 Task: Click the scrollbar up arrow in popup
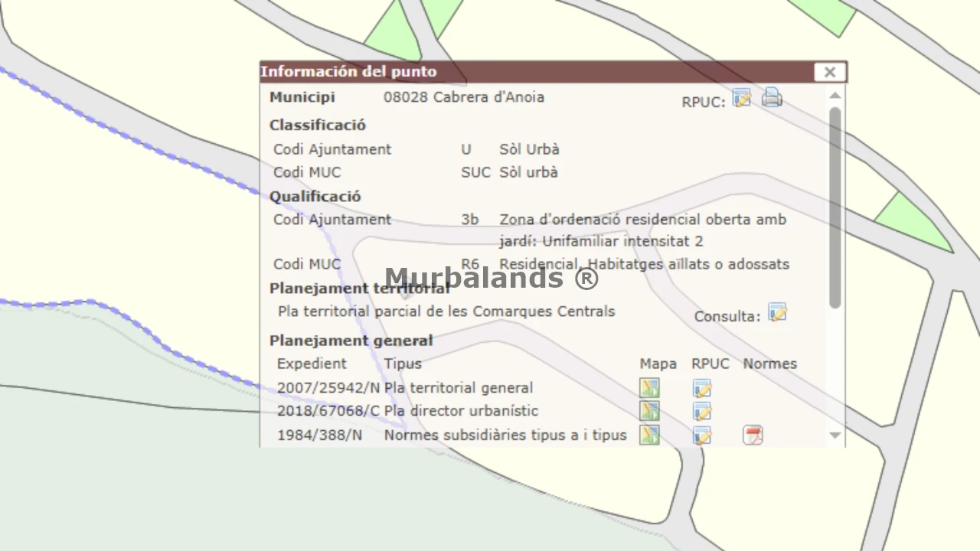pyautogui.click(x=835, y=96)
